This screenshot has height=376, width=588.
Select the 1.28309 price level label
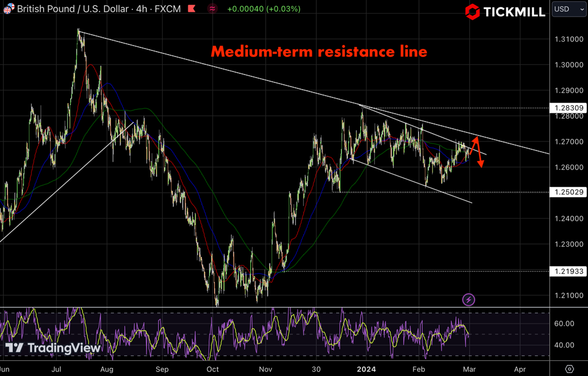click(569, 108)
